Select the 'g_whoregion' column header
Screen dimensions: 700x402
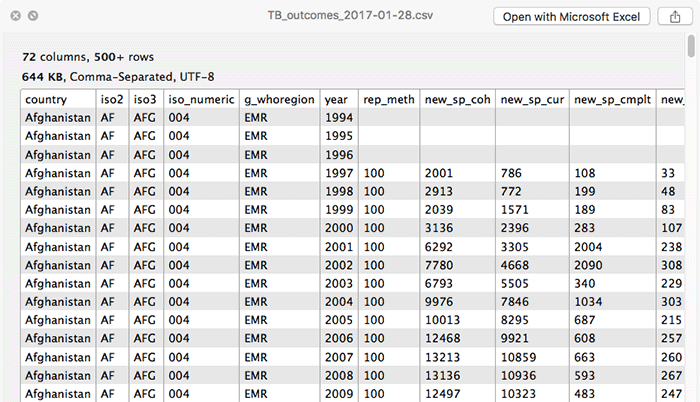[279, 100]
